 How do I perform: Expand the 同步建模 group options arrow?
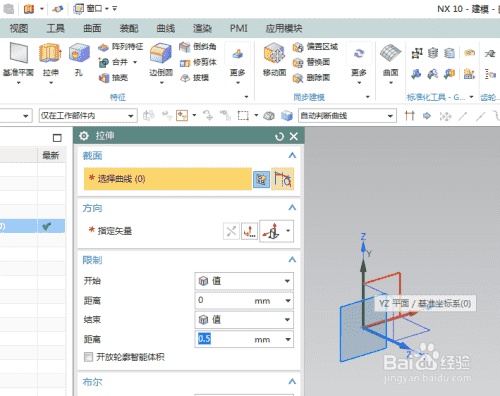[x=368, y=97]
